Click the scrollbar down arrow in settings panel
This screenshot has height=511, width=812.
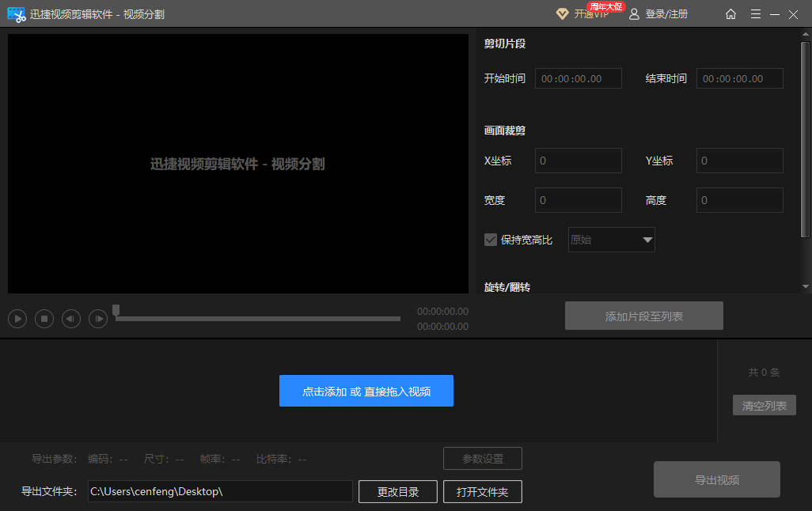(x=806, y=286)
